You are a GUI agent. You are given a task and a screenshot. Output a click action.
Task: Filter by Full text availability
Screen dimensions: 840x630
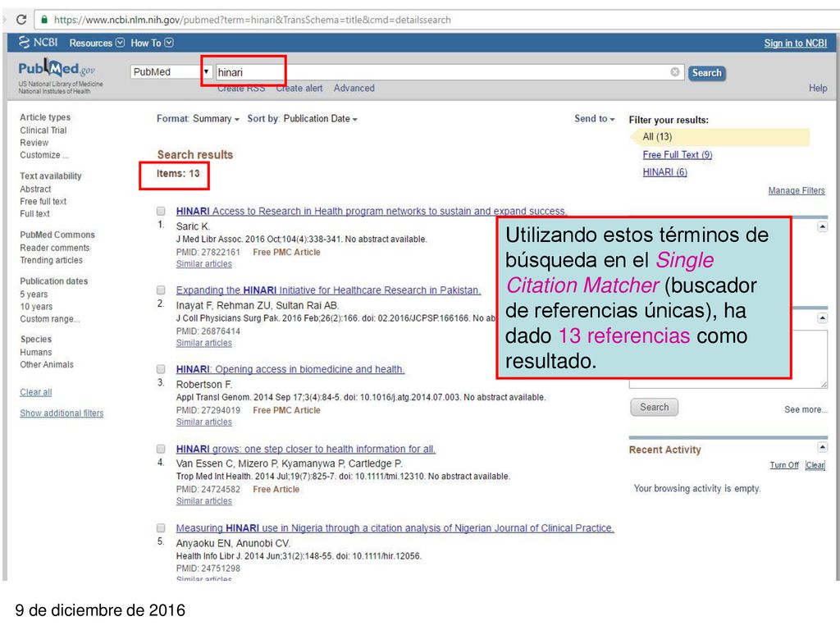tap(34, 214)
